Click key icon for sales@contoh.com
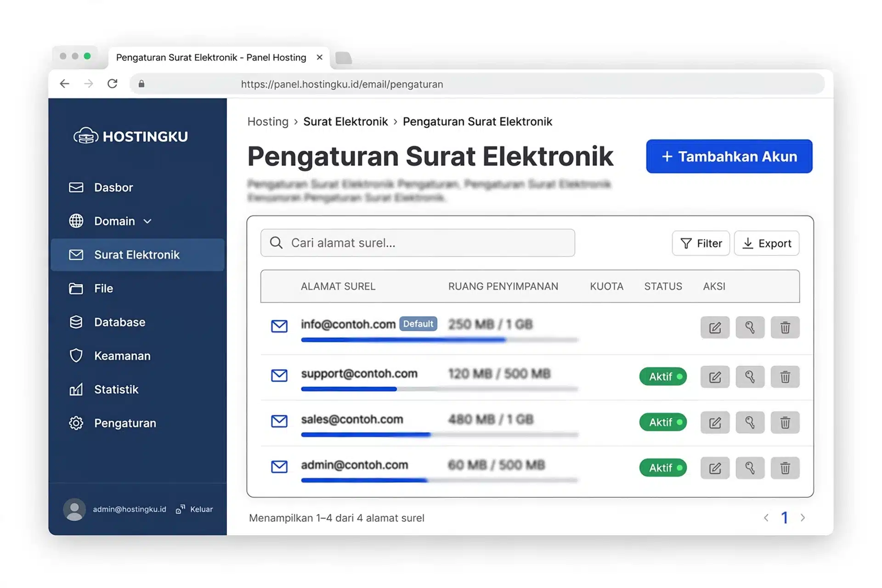The width and height of the screenshot is (882, 588). [750, 422]
